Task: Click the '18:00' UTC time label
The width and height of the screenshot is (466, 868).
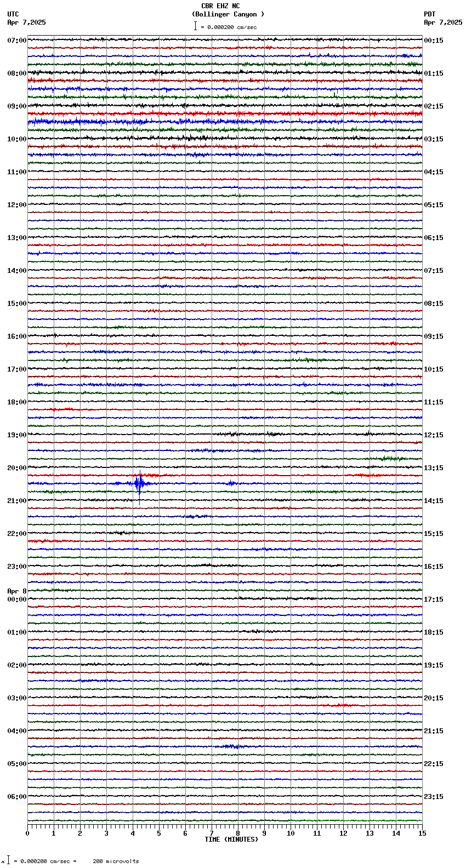Action: pyautogui.click(x=17, y=402)
